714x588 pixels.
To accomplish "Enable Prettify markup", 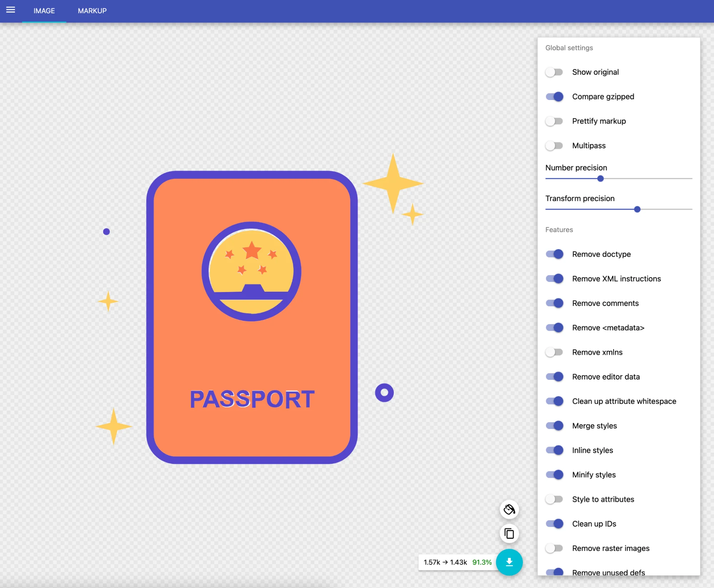I will [x=554, y=121].
